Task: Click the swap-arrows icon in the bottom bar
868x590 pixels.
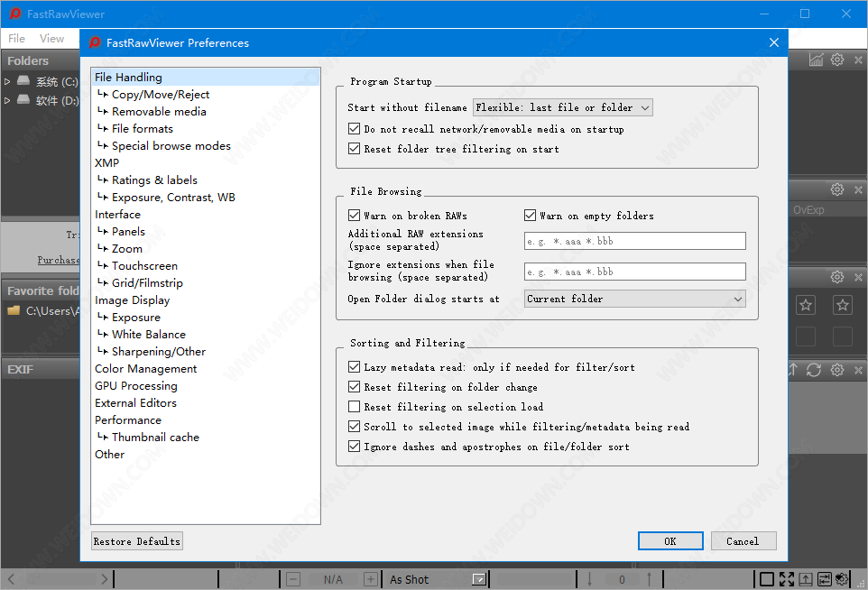Action: tap(825, 579)
